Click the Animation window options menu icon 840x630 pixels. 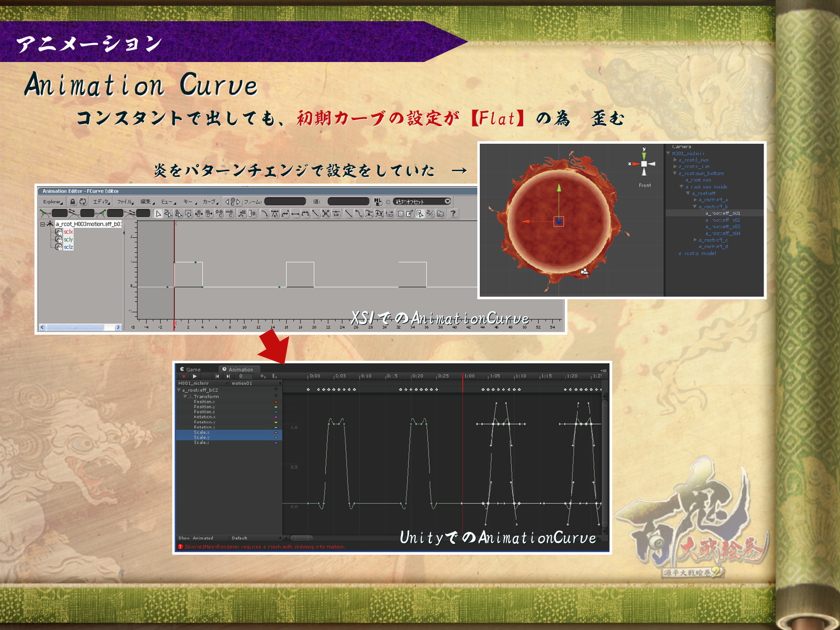(603, 370)
